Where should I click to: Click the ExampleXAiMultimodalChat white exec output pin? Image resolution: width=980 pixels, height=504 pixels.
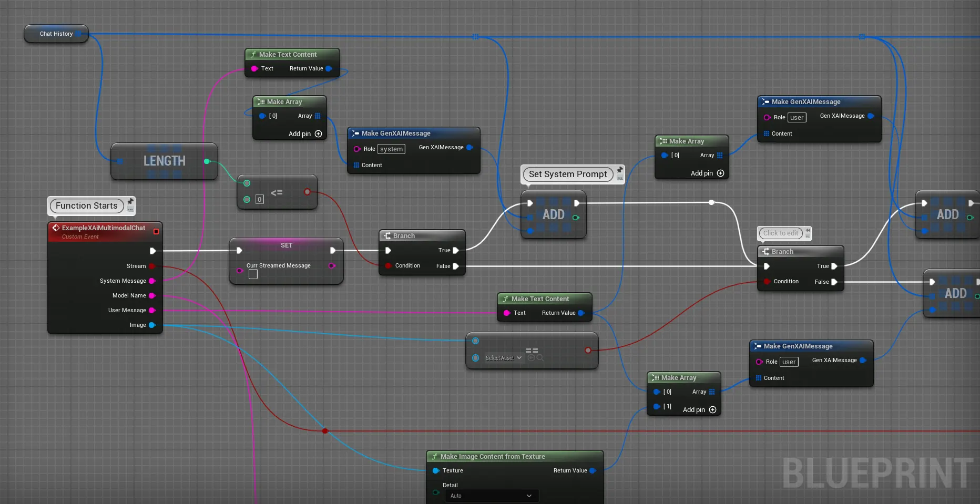(x=153, y=251)
